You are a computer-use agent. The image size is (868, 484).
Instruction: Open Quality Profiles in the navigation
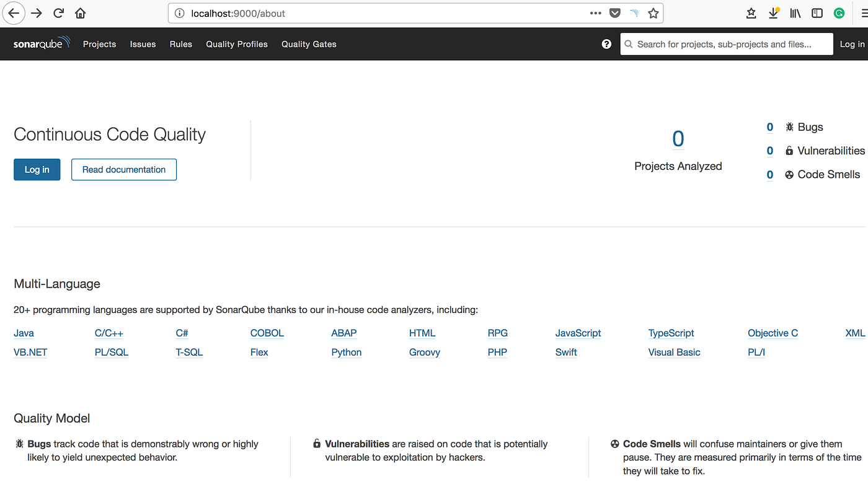point(237,44)
